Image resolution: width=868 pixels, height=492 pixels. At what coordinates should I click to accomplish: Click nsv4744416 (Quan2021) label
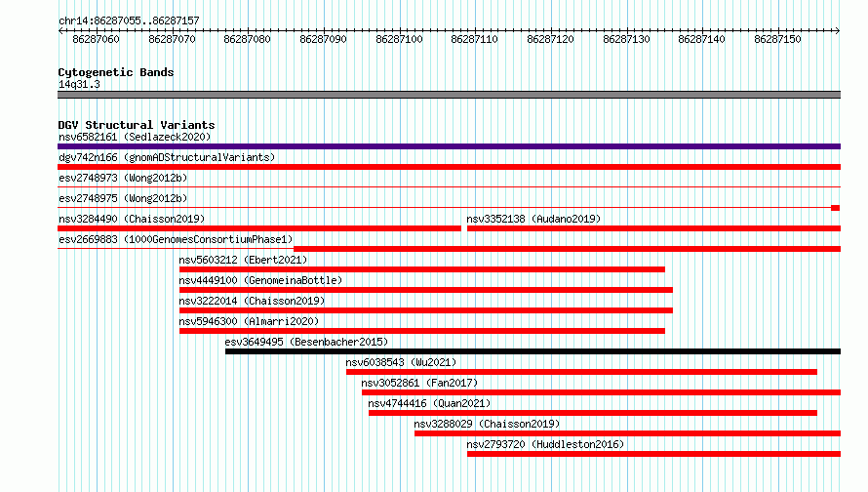click(429, 403)
